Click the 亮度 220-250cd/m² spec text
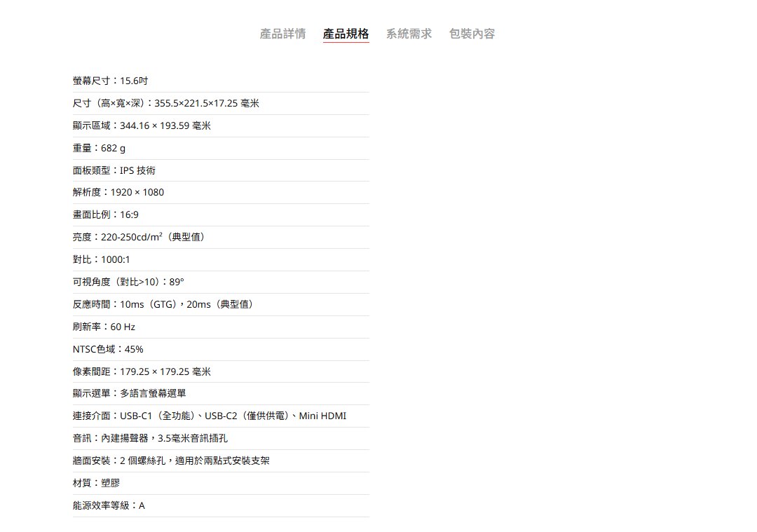Screen dimensions: 757x532 [140, 237]
